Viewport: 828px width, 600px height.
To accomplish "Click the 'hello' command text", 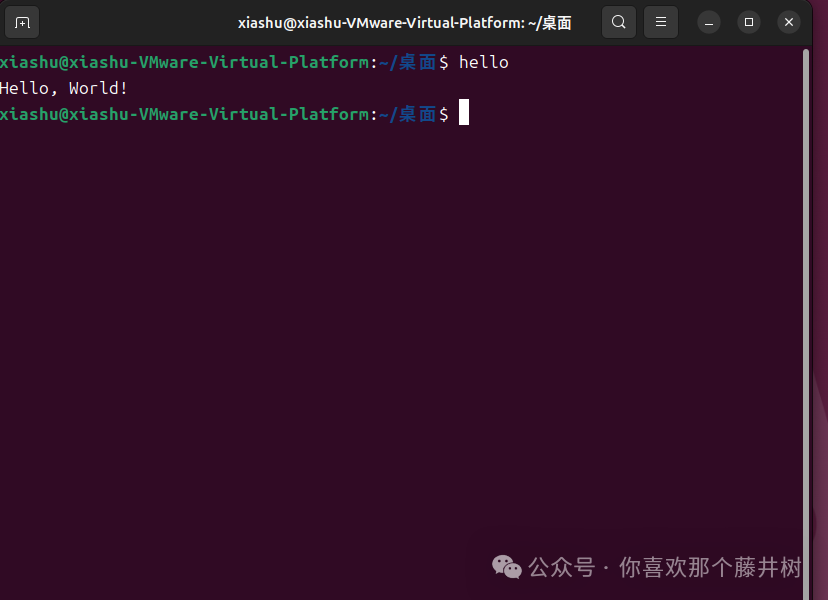I will click(x=483, y=62).
